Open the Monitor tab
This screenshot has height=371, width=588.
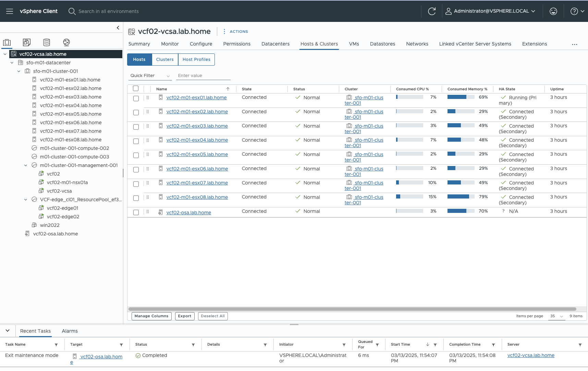[170, 44]
